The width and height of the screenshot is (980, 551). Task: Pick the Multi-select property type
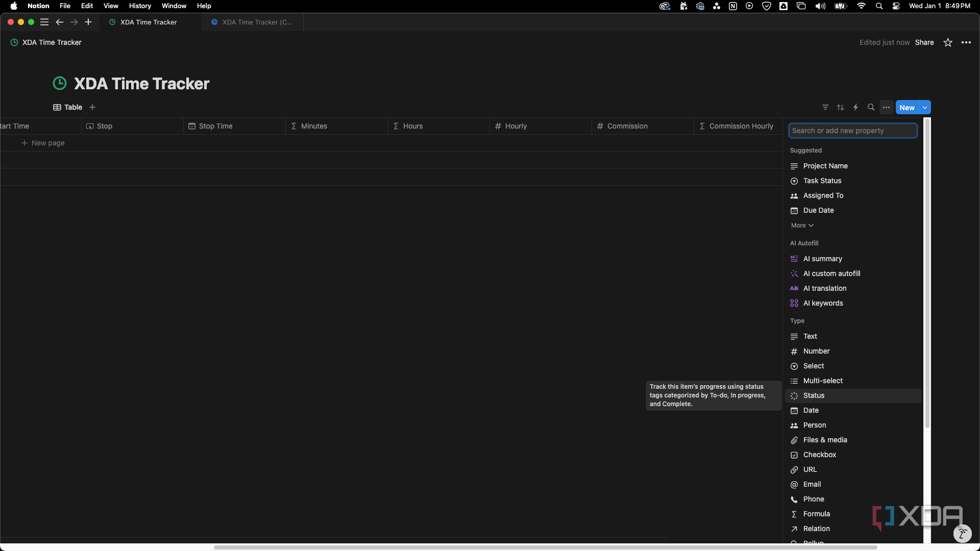(853, 381)
